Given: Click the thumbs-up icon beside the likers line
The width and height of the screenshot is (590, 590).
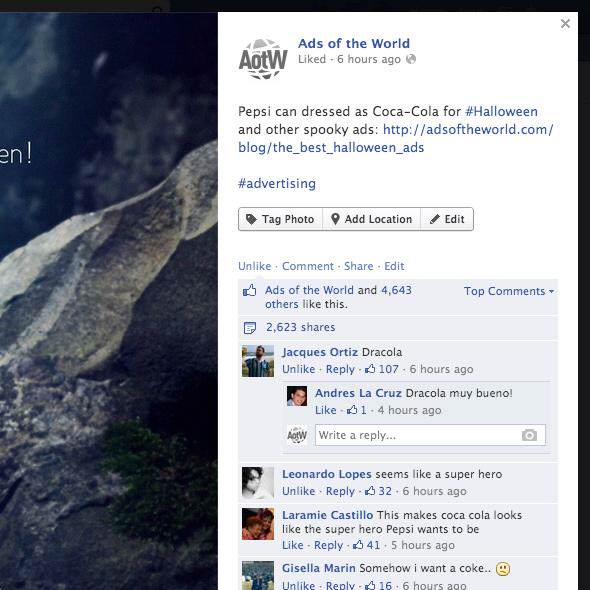Looking at the screenshot, I should [x=249, y=290].
